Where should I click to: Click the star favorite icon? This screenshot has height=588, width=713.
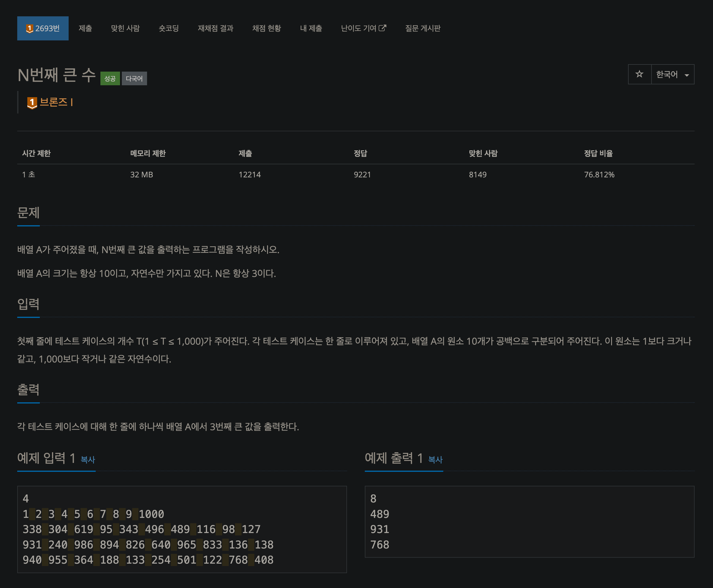click(639, 74)
